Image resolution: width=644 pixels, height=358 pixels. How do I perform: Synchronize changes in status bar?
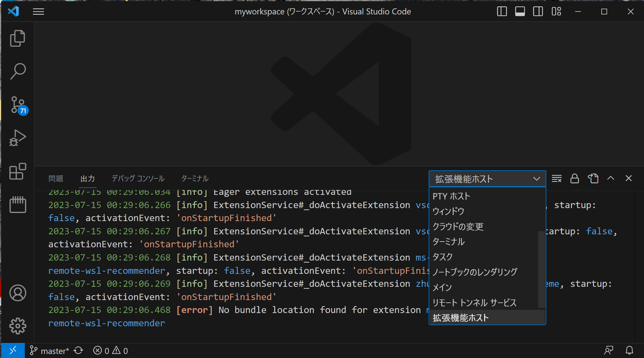(x=78, y=351)
